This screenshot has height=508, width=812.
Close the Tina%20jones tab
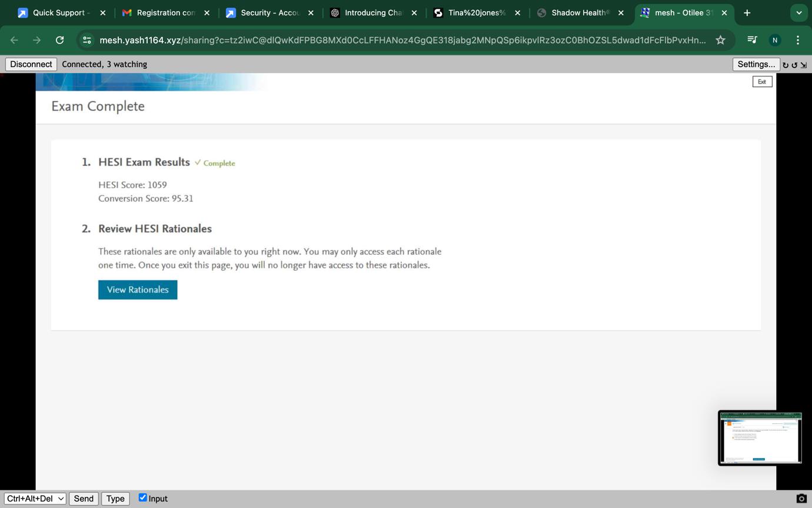[518, 12]
